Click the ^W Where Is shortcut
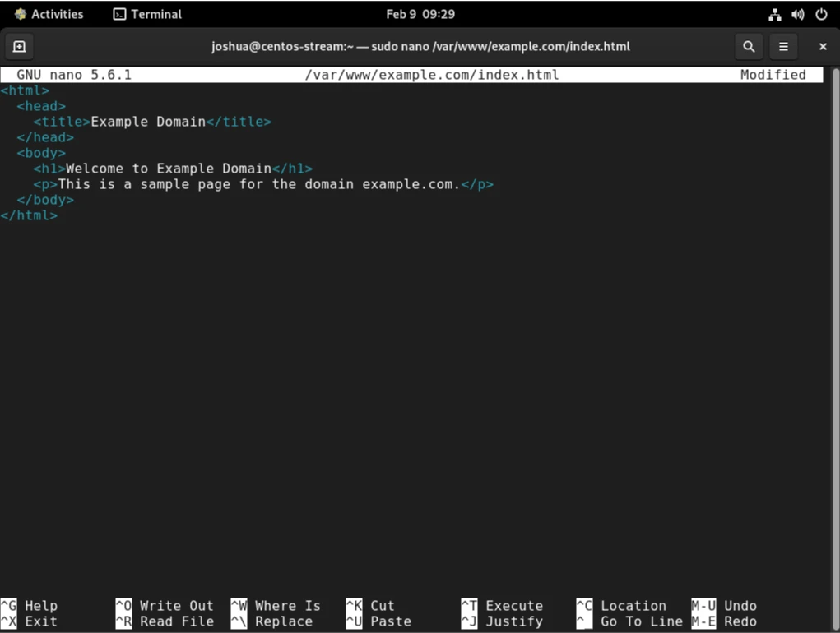 click(276, 606)
